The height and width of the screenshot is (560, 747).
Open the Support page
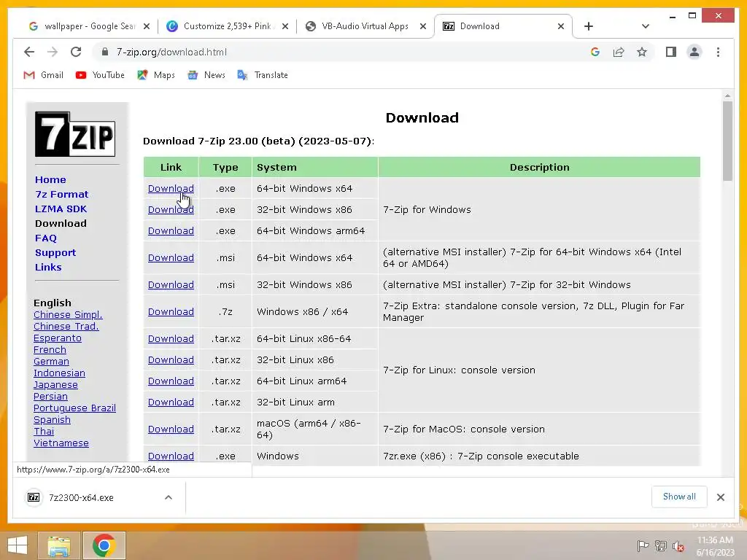click(55, 252)
